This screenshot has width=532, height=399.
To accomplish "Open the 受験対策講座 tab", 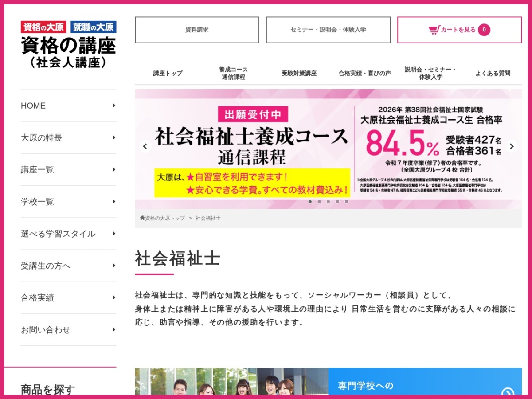I will (x=299, y=73).
